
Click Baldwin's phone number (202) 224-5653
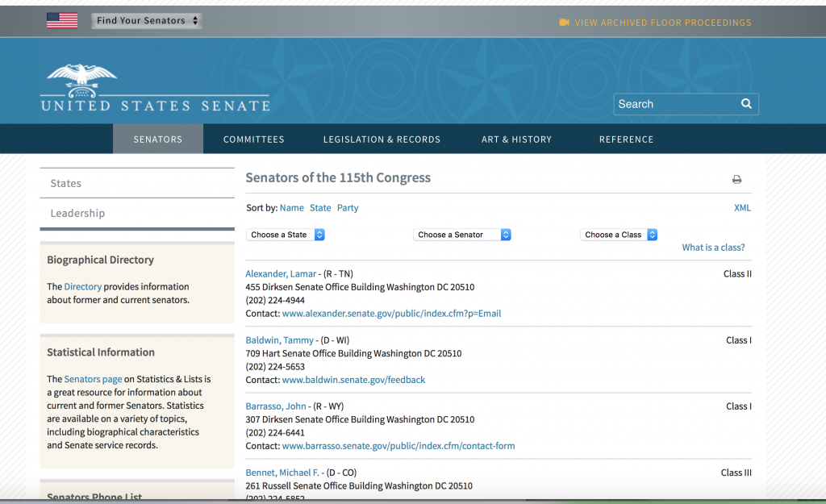[x=275, y=367]
